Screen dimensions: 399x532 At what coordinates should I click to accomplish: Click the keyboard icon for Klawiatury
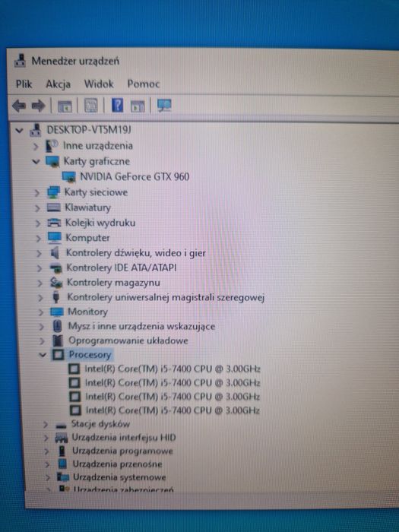(54, 207)
